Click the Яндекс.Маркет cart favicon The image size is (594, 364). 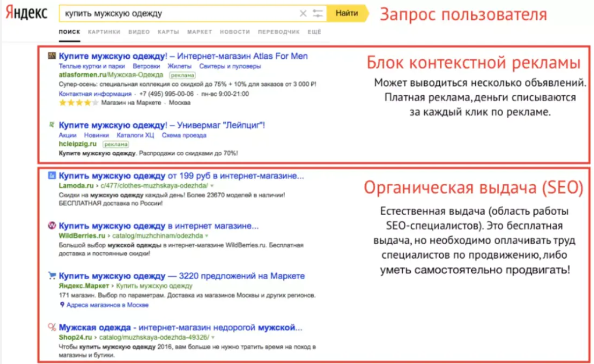click(52, 276)
